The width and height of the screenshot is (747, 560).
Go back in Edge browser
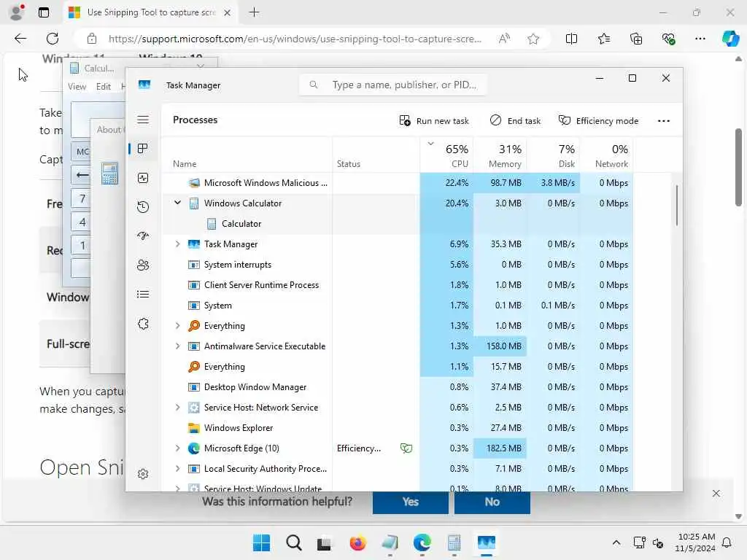point(20,39)
